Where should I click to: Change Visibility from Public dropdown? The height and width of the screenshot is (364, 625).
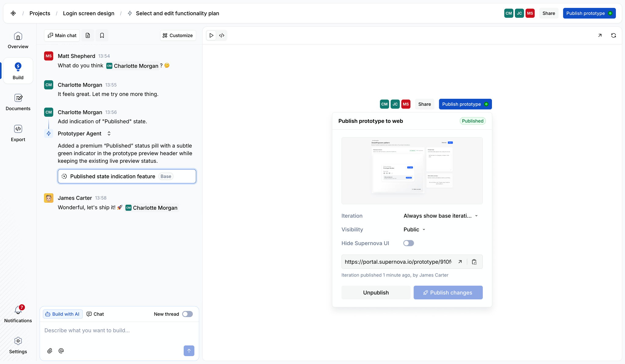coord(414,229)
